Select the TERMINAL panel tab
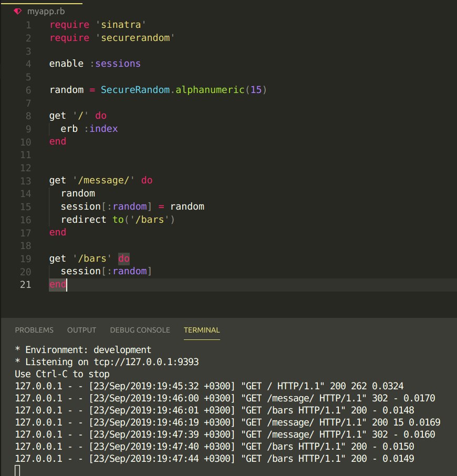457x476 pixels. click(x=202, y=330)
